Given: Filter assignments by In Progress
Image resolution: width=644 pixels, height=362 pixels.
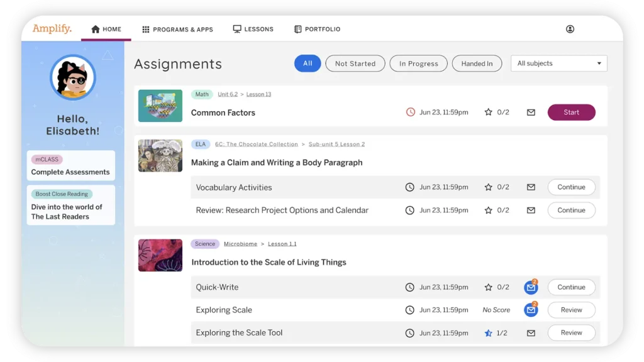Looking at the screenshot, I should tap(418, 63).
